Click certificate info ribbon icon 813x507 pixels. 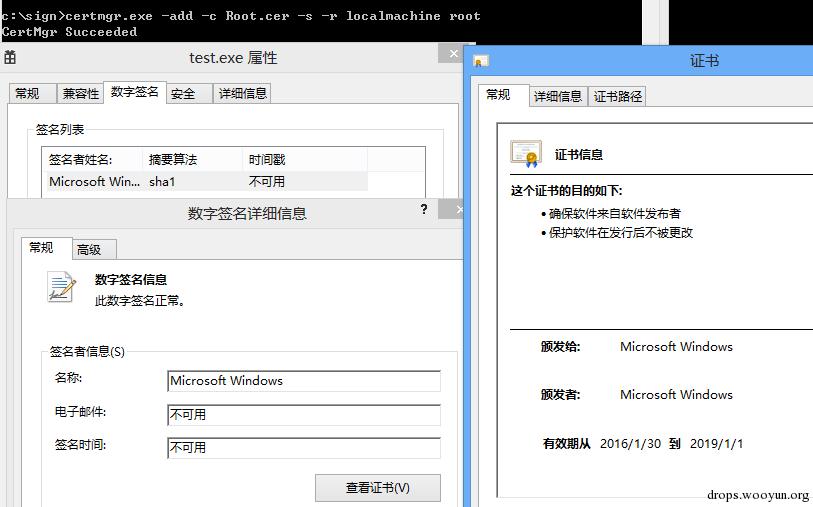point(526,153)
